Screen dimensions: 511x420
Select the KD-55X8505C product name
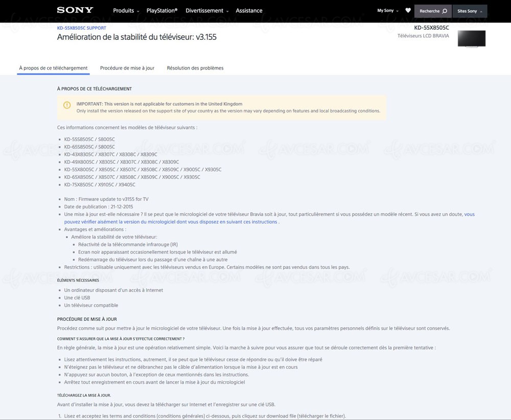[x=431, y=28]
